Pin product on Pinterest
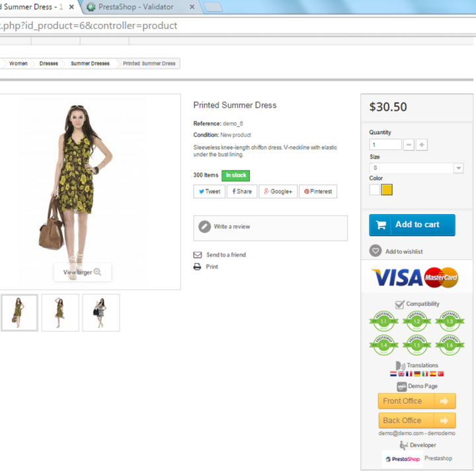The width and height of the screenshot is (476, 476). [x=318, y=192]
